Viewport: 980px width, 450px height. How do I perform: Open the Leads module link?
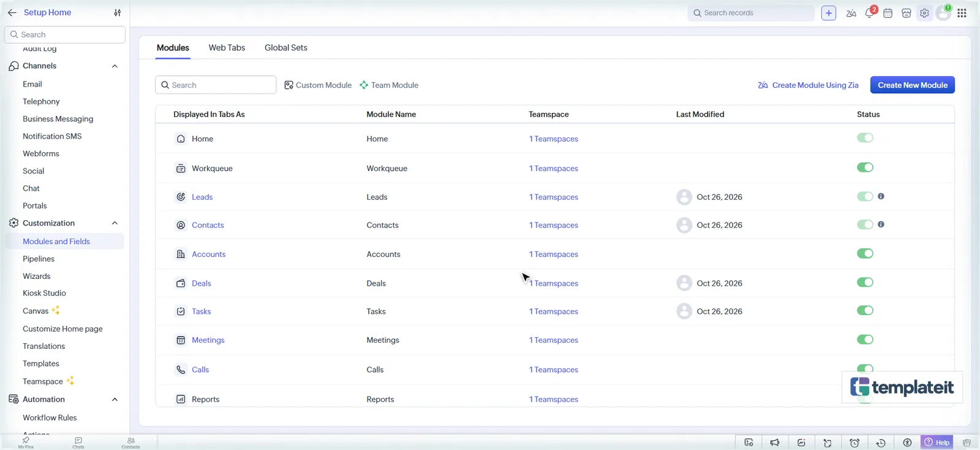click(x=202, y=197)
